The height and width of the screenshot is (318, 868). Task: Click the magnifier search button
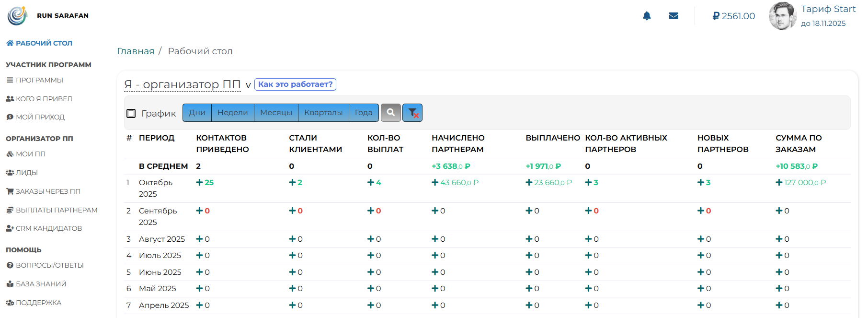coord(391,113)
